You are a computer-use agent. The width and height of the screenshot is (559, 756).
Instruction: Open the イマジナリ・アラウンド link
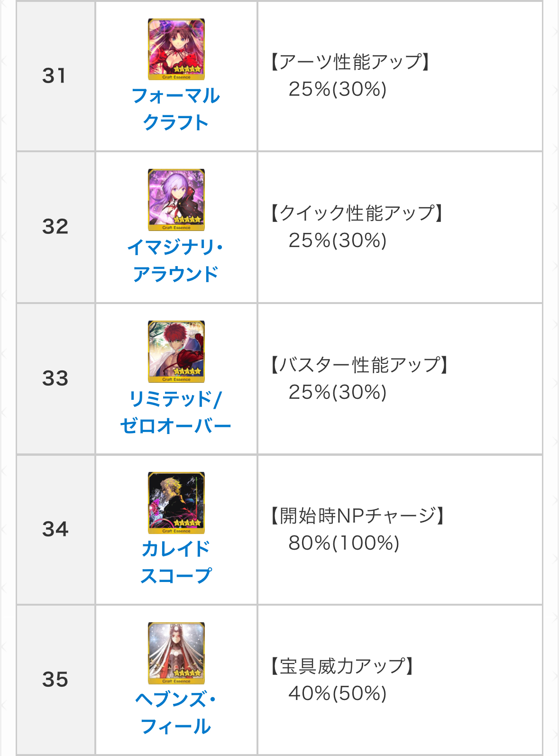[176, 260]
